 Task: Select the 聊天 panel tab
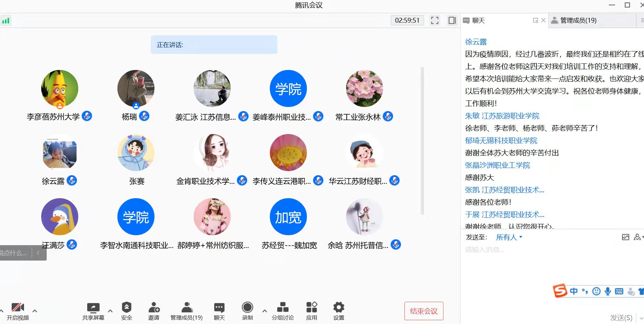click(x=478, y=21)
